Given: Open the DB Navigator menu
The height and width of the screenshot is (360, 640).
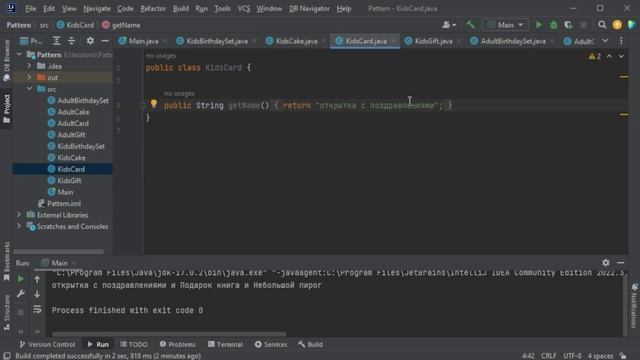Looking at the screenshot, I should click(309, 9).
